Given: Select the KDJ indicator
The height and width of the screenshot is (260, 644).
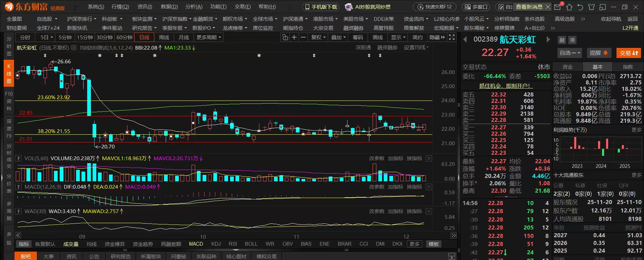Looking at the screenshot, I should pyautogui.click(x=216, y=244).
